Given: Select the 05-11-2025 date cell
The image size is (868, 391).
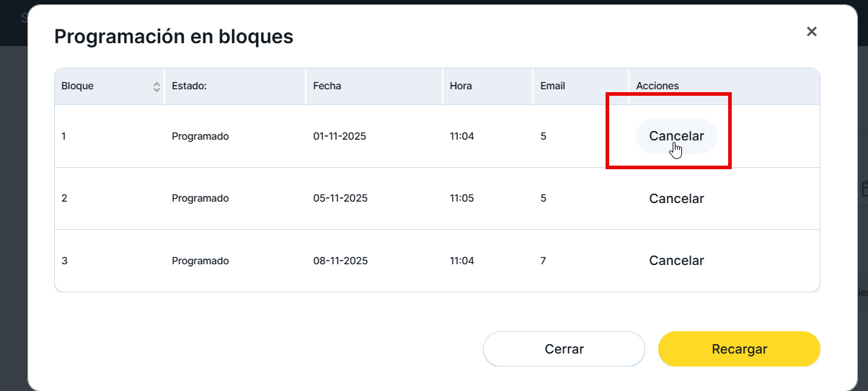Looking at the screenshot, I should 340,199.
